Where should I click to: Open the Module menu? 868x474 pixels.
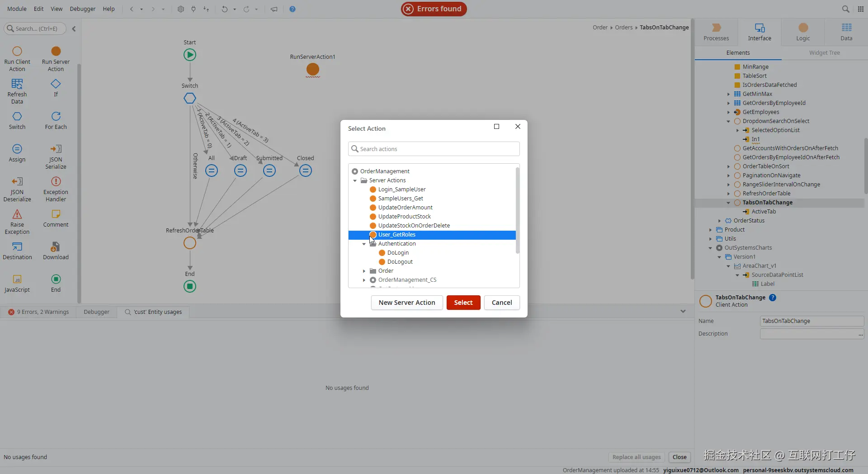17,9
